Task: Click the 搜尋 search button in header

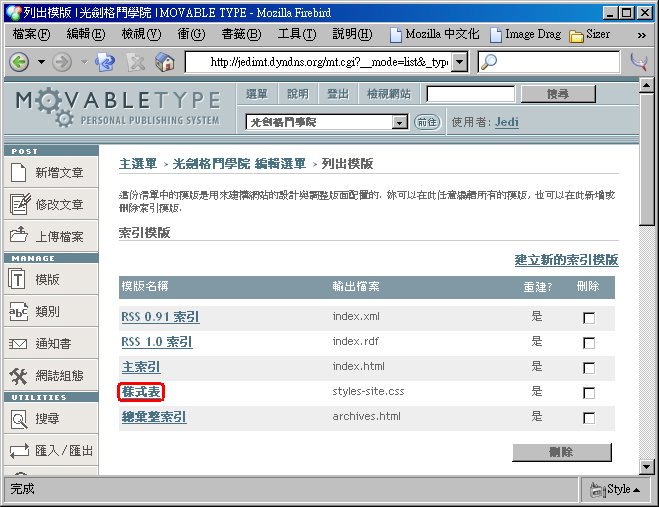Action: 558,94
